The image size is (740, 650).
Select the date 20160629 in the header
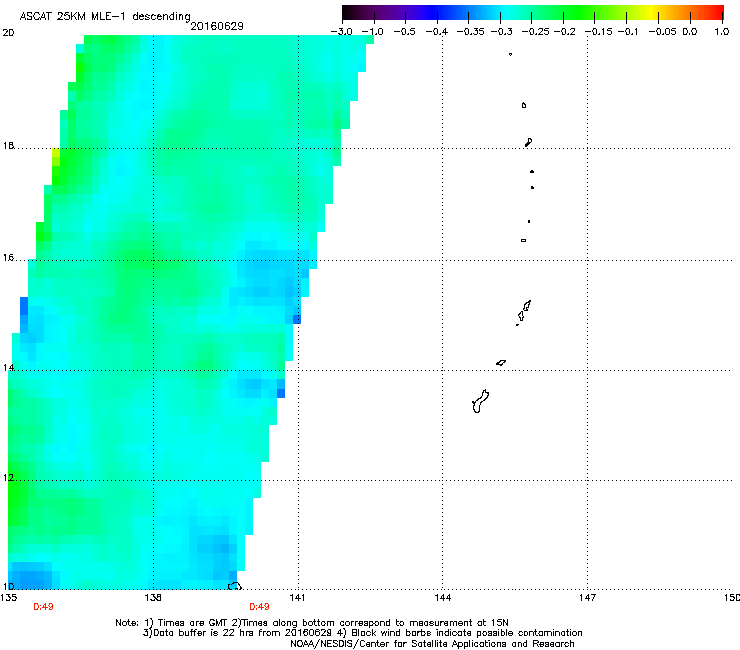pos(217,26)
